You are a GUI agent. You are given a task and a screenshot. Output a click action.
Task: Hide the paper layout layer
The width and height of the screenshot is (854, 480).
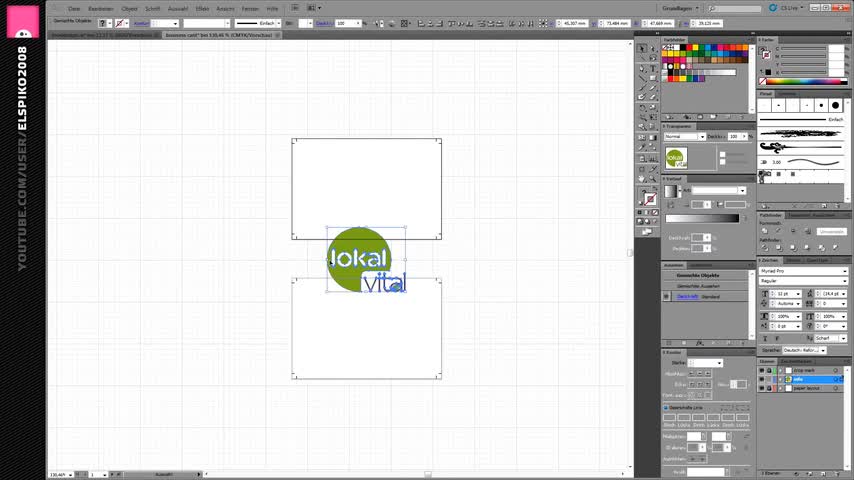coord(762,388)
